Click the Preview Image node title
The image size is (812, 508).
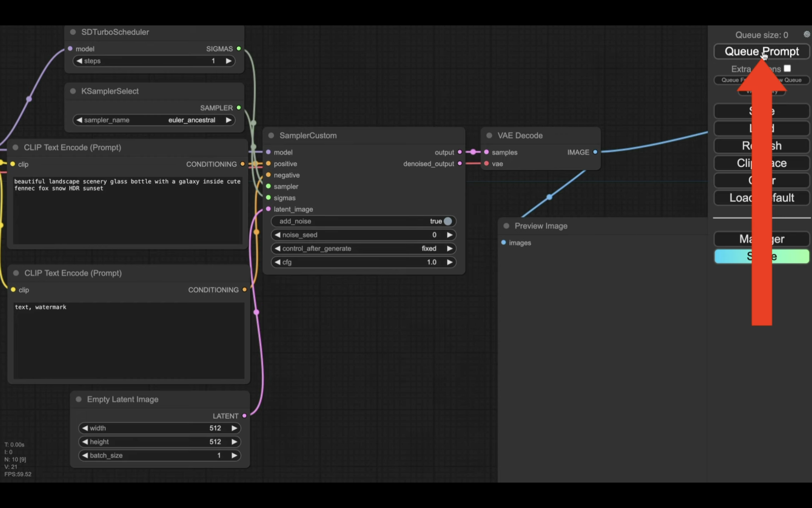click(541, 226)
